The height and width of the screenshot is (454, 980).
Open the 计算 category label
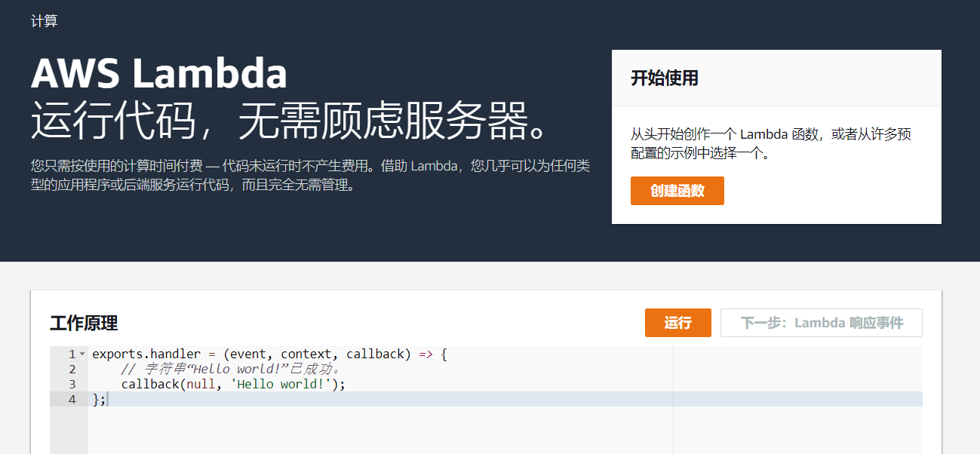45,21
